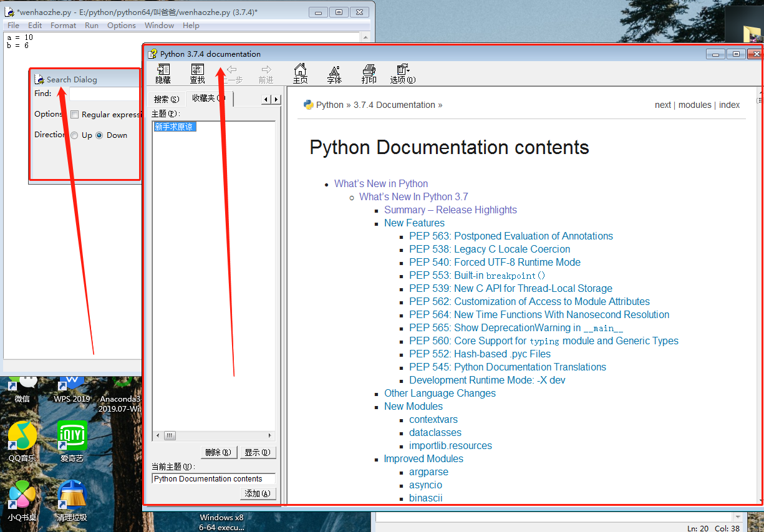Click the 打印 (Print) toolbar icon
The height and width of the screenshot is (532, 764).
(369, 73)
